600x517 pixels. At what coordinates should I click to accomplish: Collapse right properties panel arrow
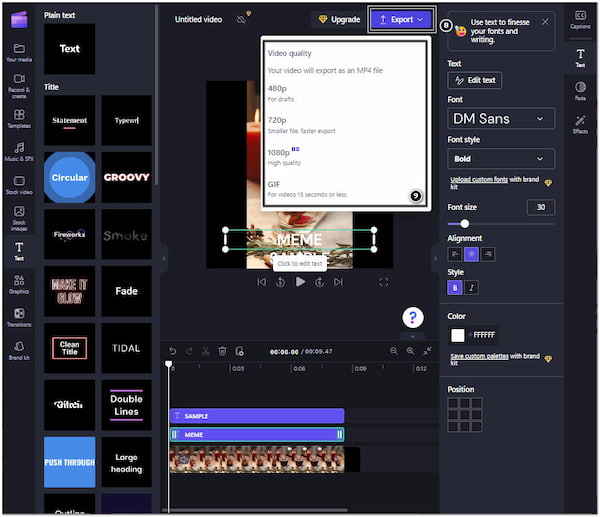(x=435, y=259)
